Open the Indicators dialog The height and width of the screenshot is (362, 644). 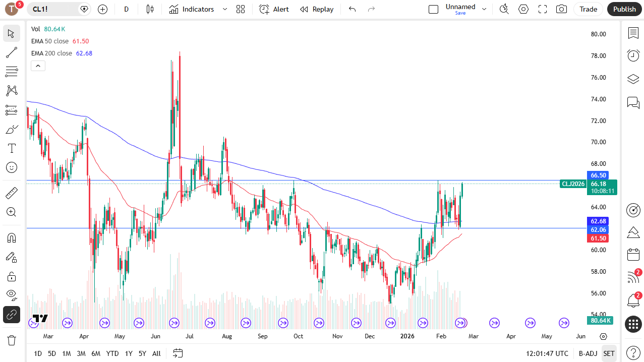(192, 9)
